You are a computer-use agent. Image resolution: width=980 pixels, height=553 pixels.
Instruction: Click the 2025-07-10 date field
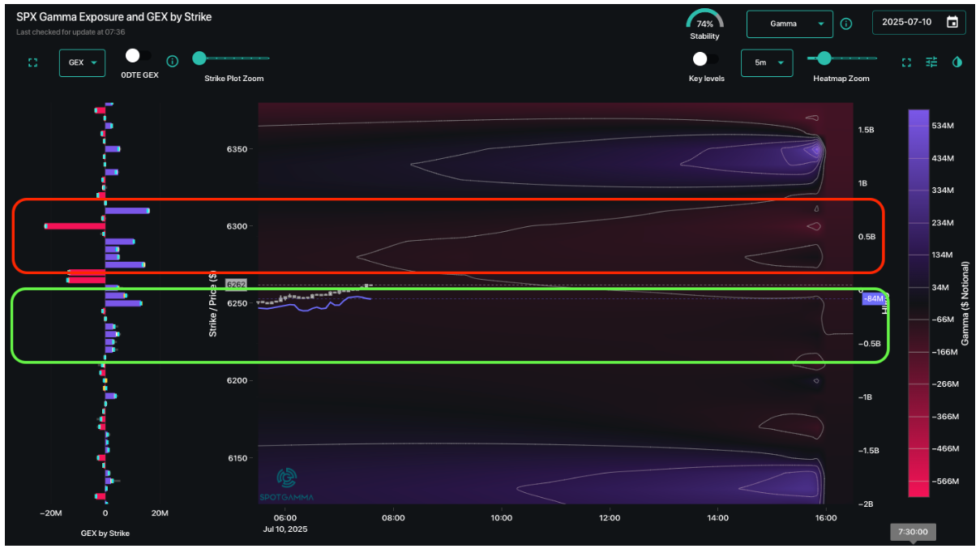coord(919,23)
